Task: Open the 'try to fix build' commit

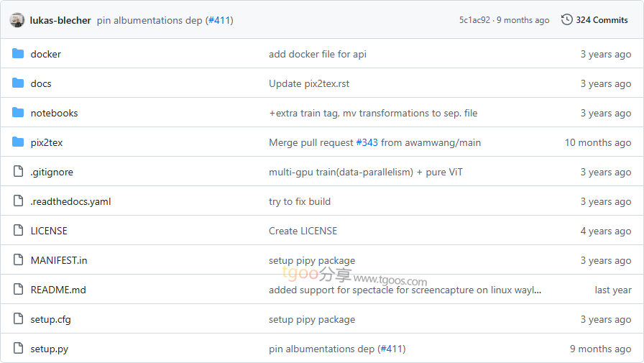Action: point(300,201)
